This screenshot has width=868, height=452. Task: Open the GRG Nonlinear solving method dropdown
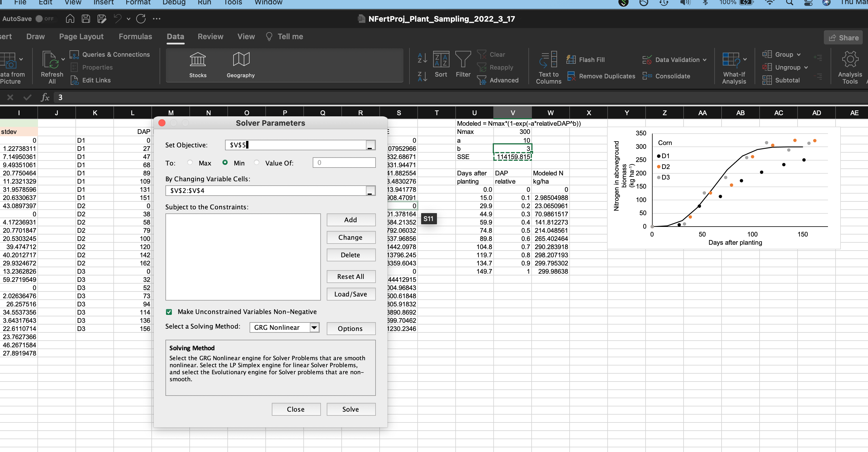pos(314,328)
